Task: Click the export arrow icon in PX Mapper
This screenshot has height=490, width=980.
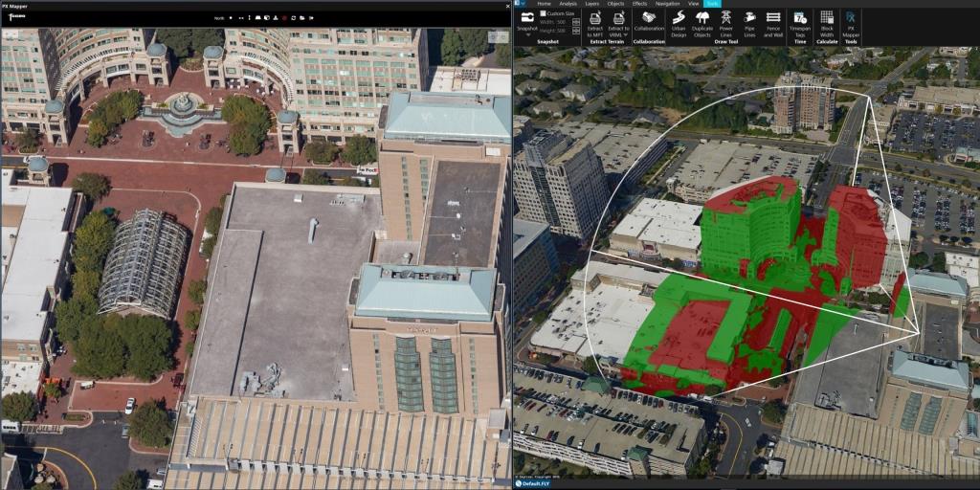Action: click(311, 18)
